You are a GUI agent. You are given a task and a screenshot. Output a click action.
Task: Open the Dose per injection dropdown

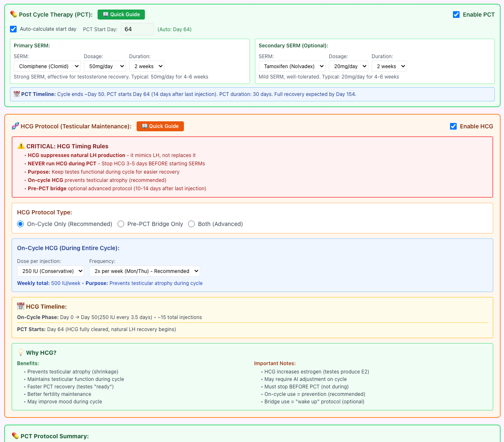point(50,271)
